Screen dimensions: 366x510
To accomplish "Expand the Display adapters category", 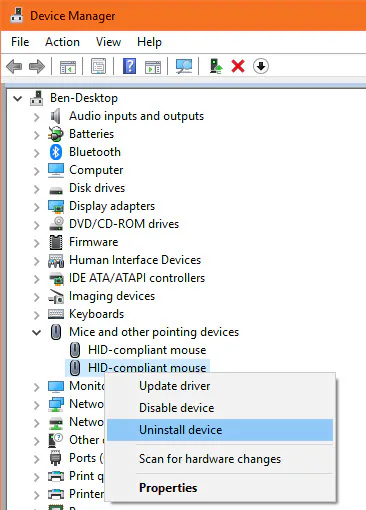I will pyautogui.click(x=37, y=207).
